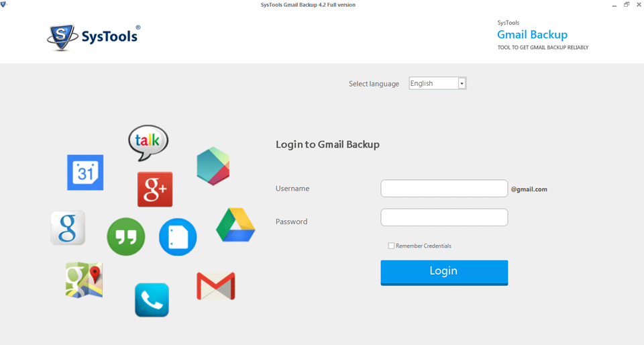
Task: Click the 'Password' label
Action: (291, 221)
